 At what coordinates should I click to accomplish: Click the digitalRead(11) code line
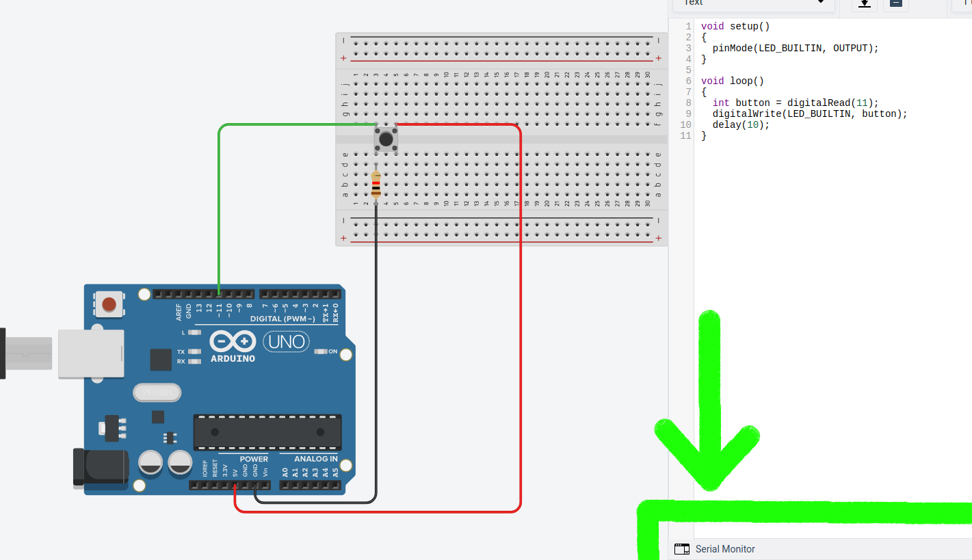tap(796, 103)
